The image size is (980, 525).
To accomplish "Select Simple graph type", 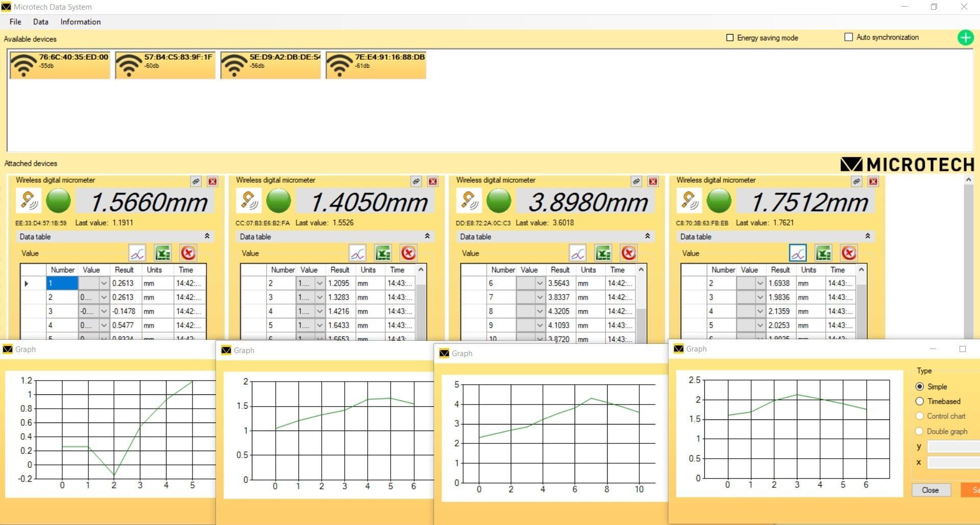I will pyautogui.click(x=920, y=387).
